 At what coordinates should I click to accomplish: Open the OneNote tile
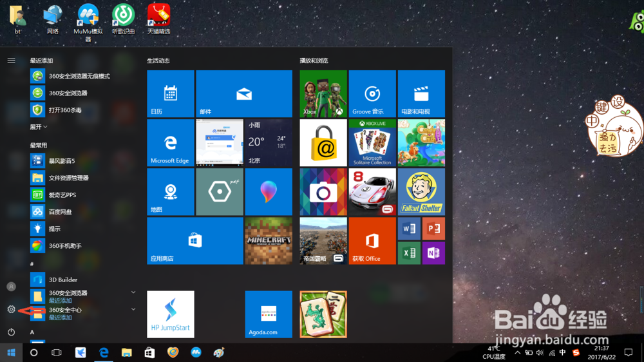tap(433, 253)
